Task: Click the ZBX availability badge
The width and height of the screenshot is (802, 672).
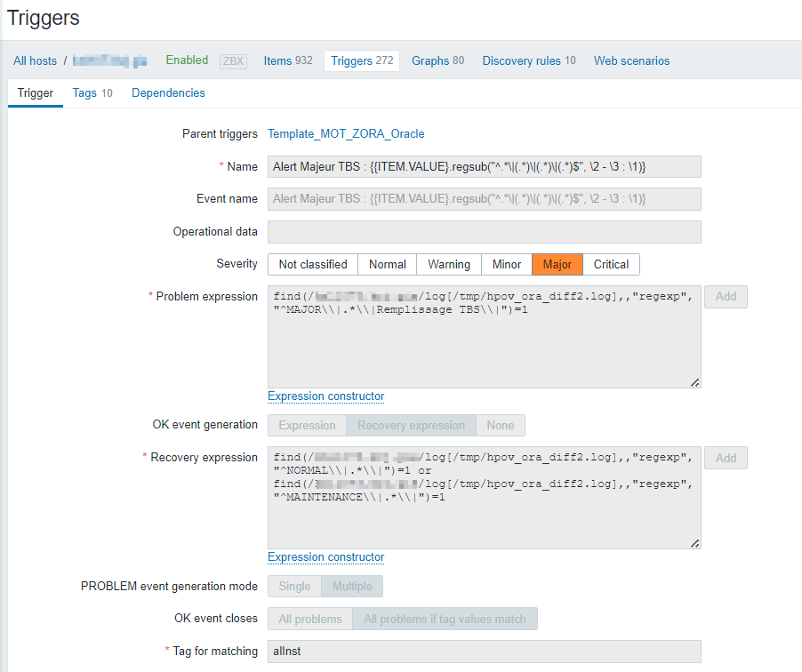Action: [x=233, y=61]
